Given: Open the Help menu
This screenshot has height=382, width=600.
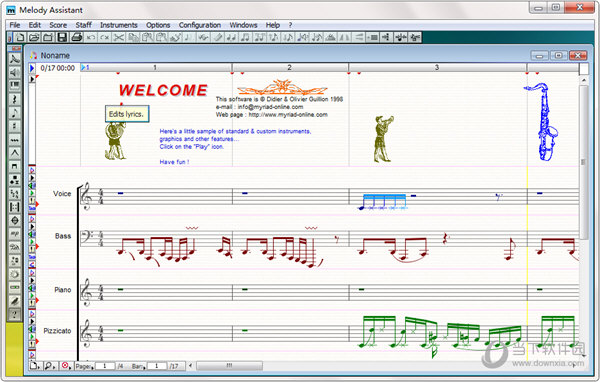Looking at the screenshot, I should [x=273, y=25].
